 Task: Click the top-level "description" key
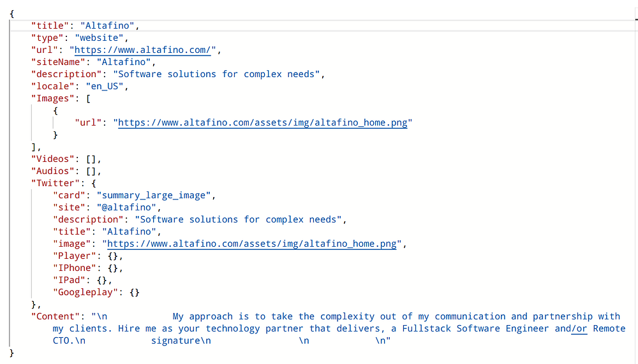(x=66, y=75)
